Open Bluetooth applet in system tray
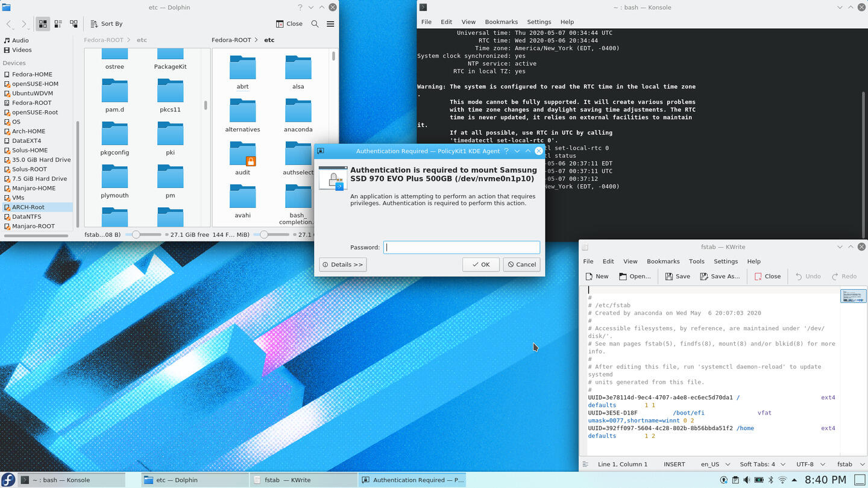 pos(770,480)
